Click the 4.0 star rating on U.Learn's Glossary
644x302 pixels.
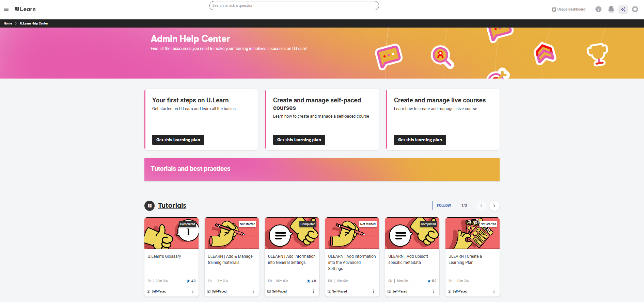click(191, 281)
